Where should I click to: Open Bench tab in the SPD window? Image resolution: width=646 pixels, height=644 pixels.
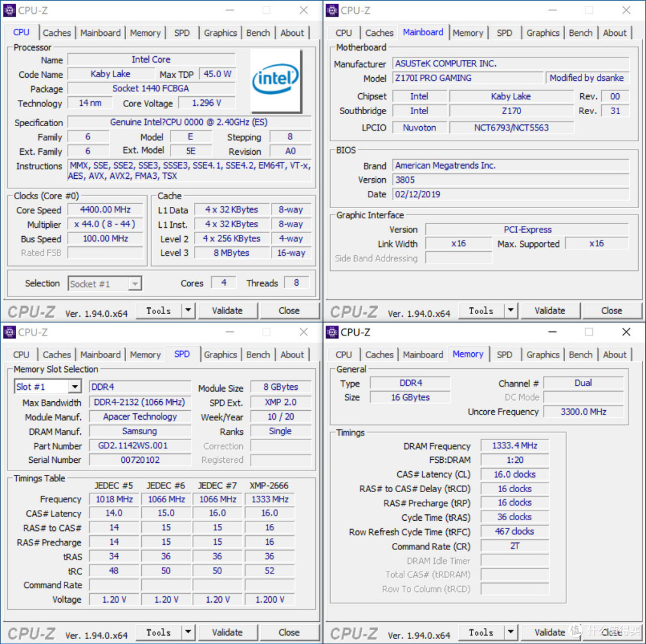(258, 355)
